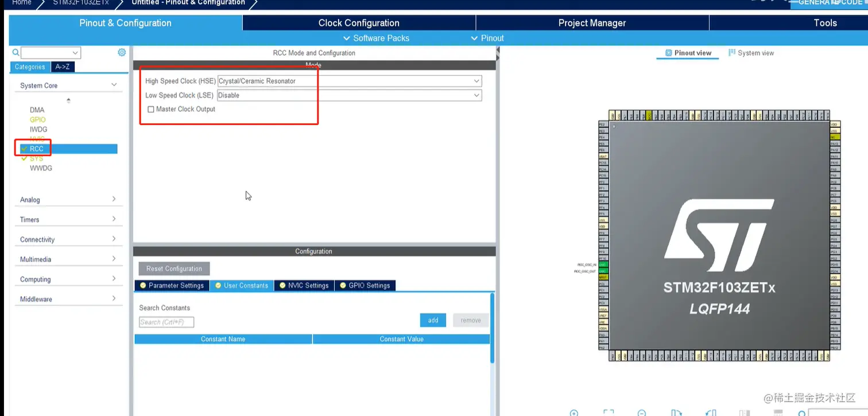
Task: Click the Constant Value column header
Action: [x=401, y=339]
